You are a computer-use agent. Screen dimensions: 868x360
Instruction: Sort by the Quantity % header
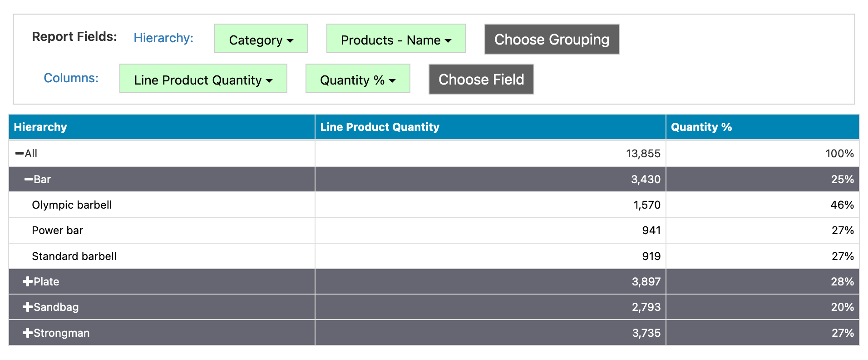[x=701, y=127]
